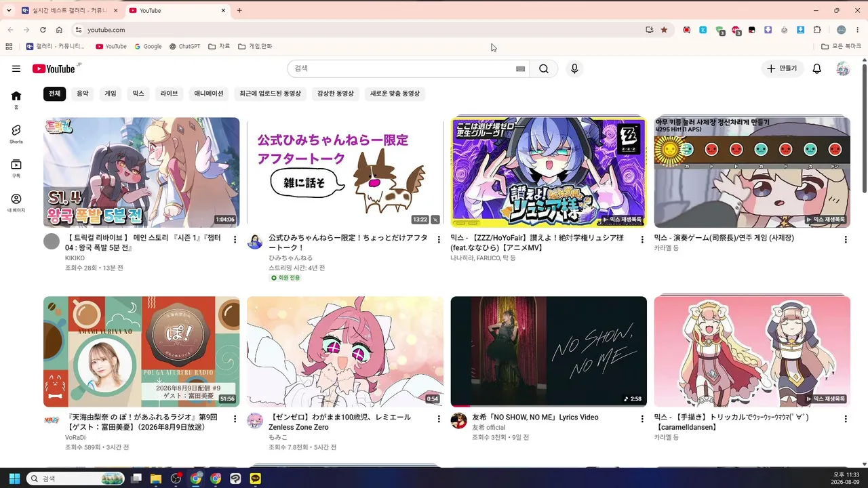Screen dimensions: 868x488
Task: Open Shorts in the sidebar
Action: pyautogui.click(x=16, y=134)
